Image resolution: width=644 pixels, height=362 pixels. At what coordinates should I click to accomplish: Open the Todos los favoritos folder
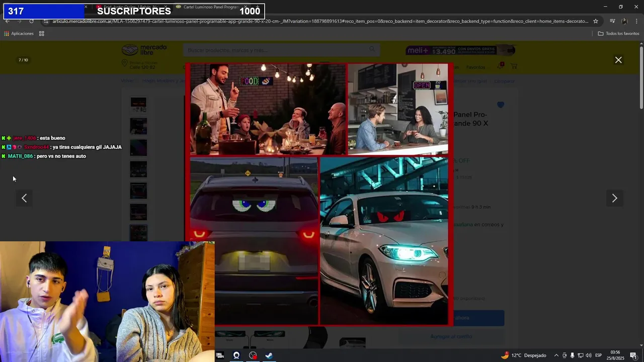coord(618,34)
